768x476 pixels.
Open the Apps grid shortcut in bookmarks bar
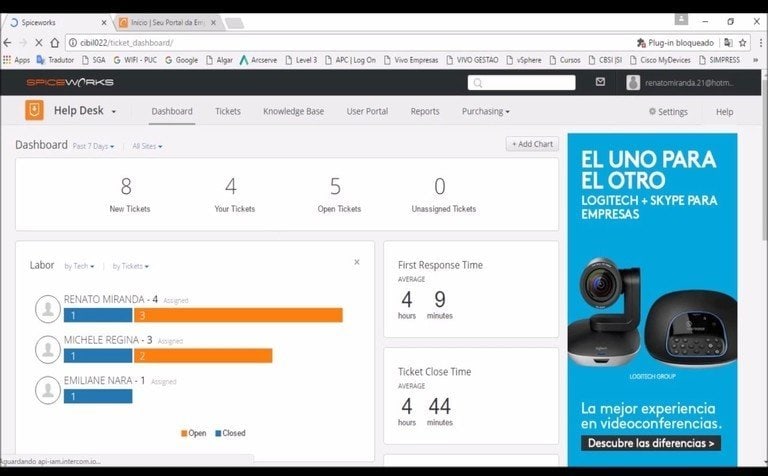(x=17, y=60)
